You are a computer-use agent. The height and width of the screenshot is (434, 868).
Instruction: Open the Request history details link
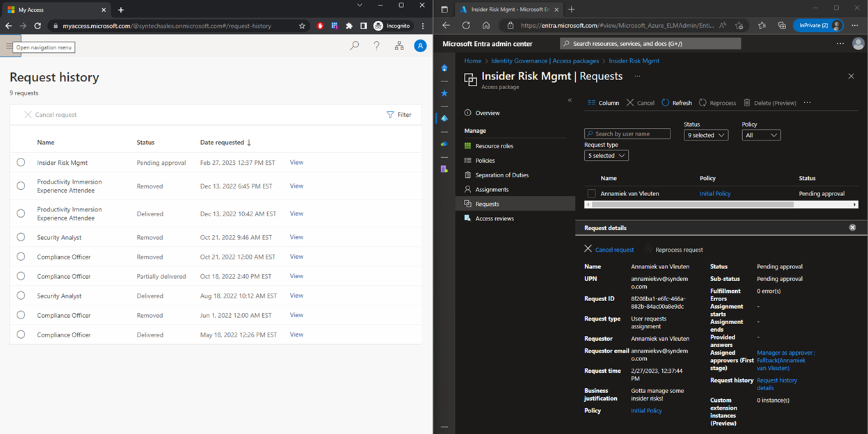click(777, 384)
